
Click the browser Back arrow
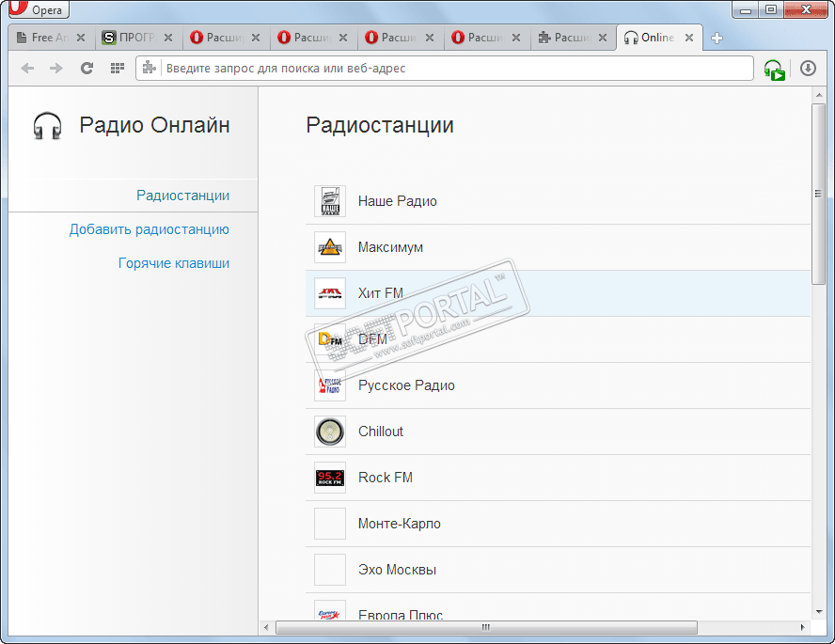point(27,68)
